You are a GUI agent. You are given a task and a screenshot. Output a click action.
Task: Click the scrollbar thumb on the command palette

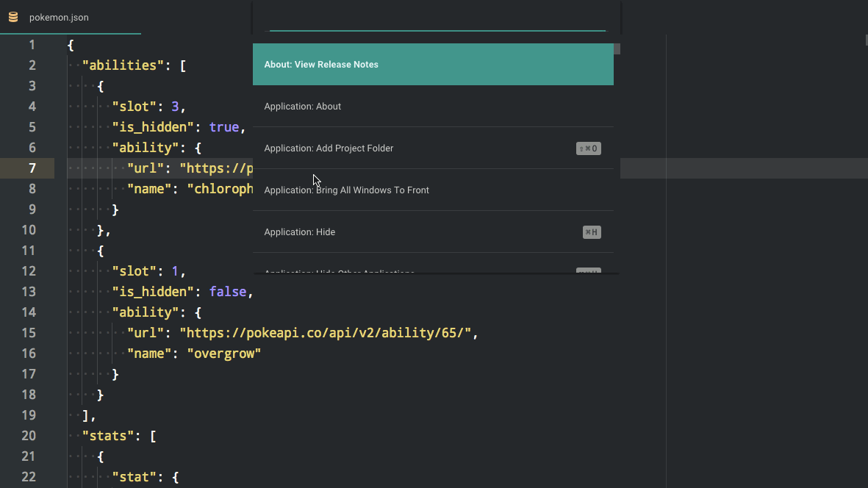[616, 49]
